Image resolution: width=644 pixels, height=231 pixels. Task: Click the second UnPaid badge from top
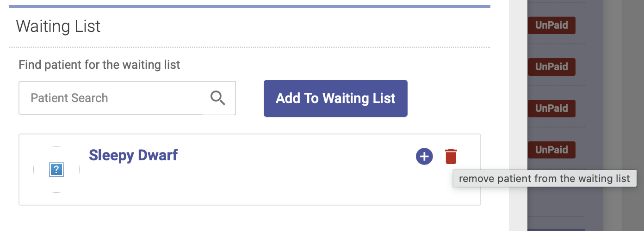(551, 67)
